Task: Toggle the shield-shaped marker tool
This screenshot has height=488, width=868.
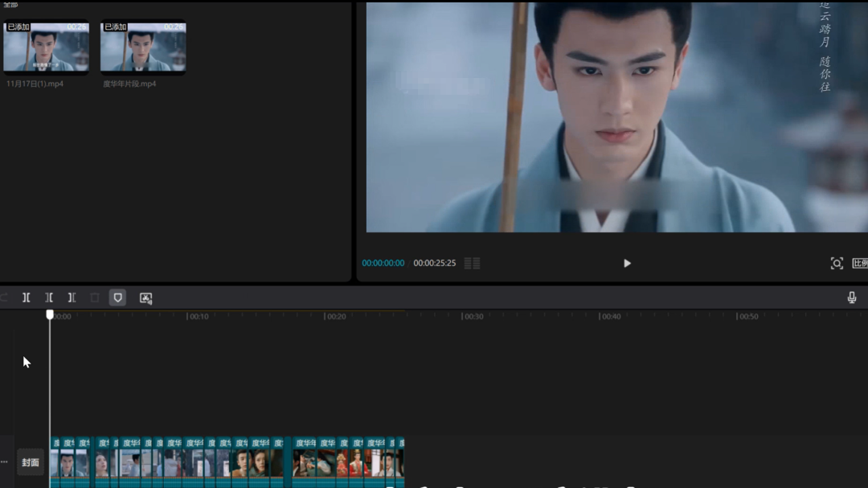Action: pos(118,298)
